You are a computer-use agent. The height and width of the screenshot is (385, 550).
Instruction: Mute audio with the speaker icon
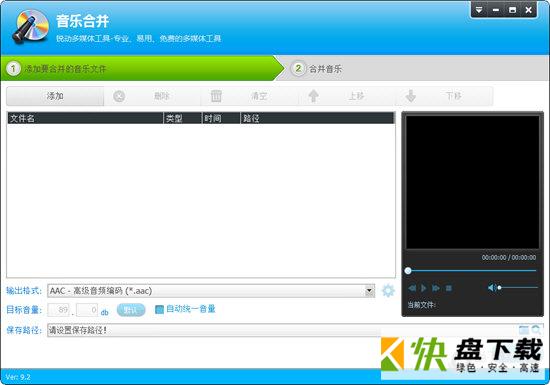[491, 288]
